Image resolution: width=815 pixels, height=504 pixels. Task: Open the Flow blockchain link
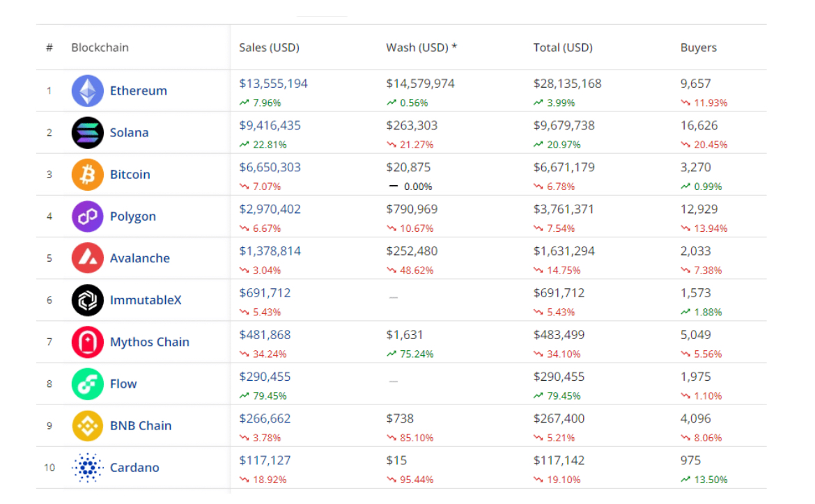point(123,384)
